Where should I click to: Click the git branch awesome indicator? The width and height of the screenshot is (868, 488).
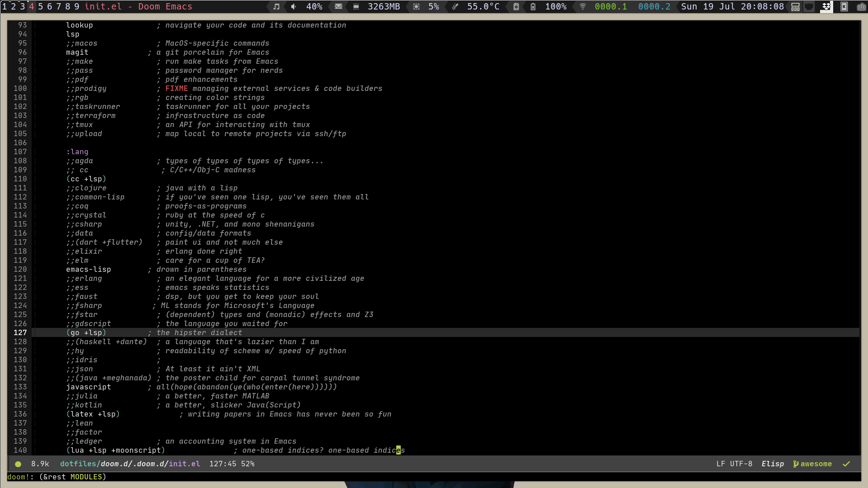[812, 464]
